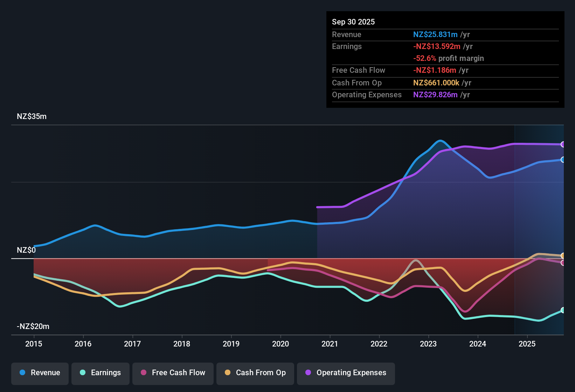The image size is (575, 392).
Task: Select the orange Cash From Op legend dot
Action: coord(228,373)
